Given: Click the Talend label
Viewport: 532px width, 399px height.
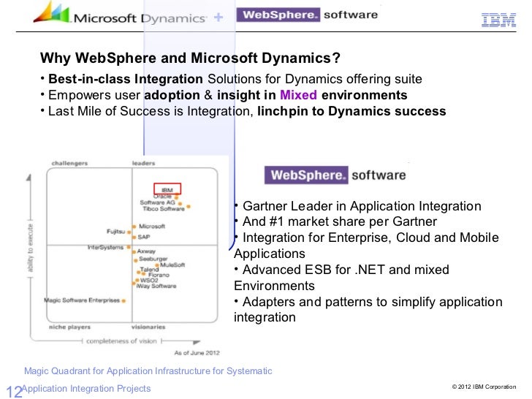Looking at the screenshot, I should (x=149, y=270).
